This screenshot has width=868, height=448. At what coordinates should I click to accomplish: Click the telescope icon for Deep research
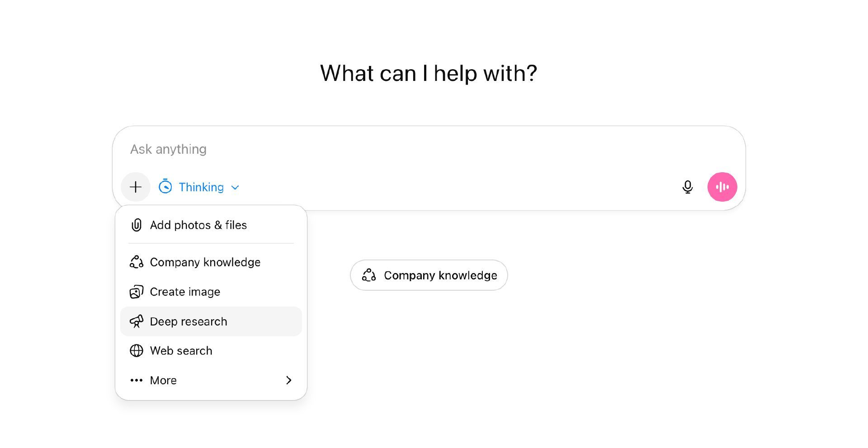(137, 321)
